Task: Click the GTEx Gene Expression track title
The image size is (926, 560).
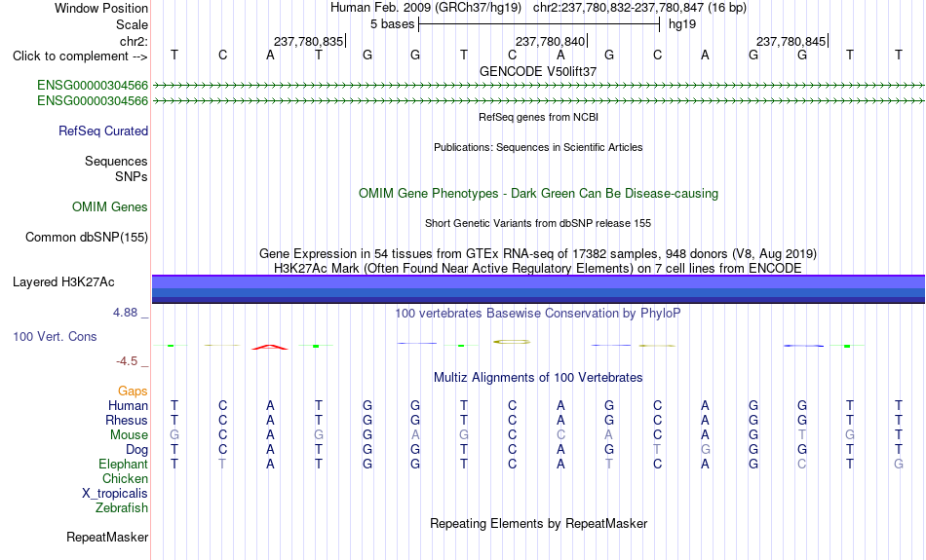Action: 538,254
